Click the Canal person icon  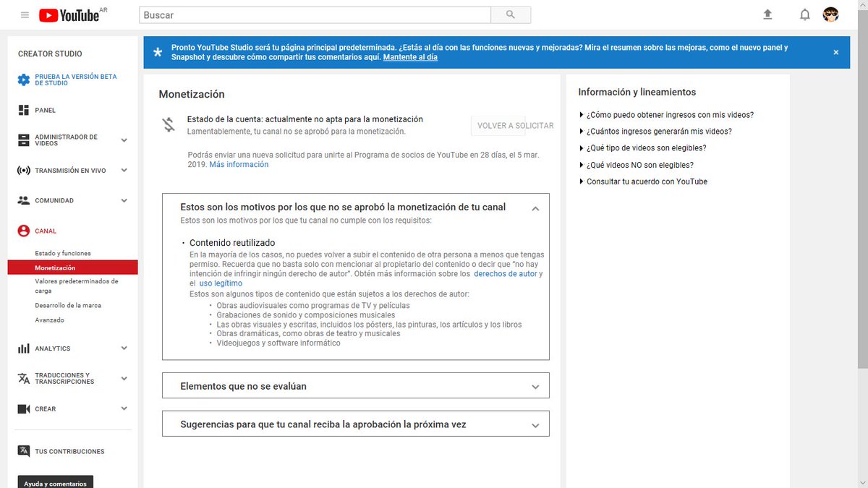pos(24,231)
